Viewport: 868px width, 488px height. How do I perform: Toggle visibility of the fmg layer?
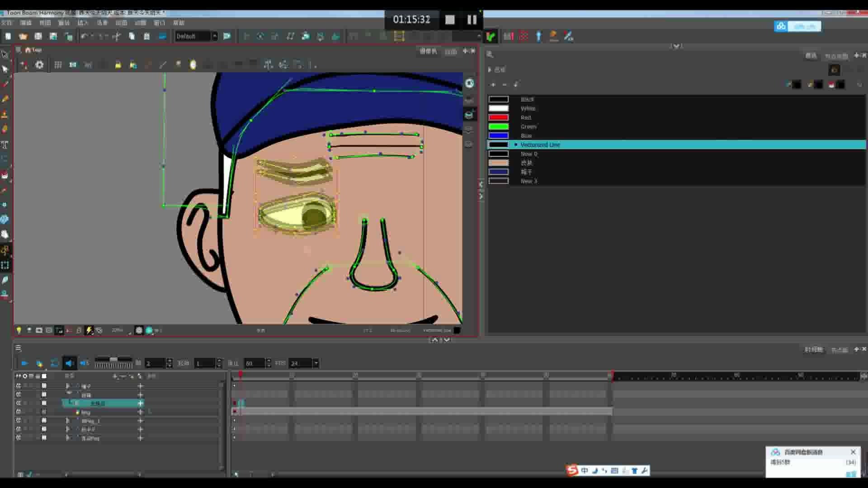click(x=19, y=412)
